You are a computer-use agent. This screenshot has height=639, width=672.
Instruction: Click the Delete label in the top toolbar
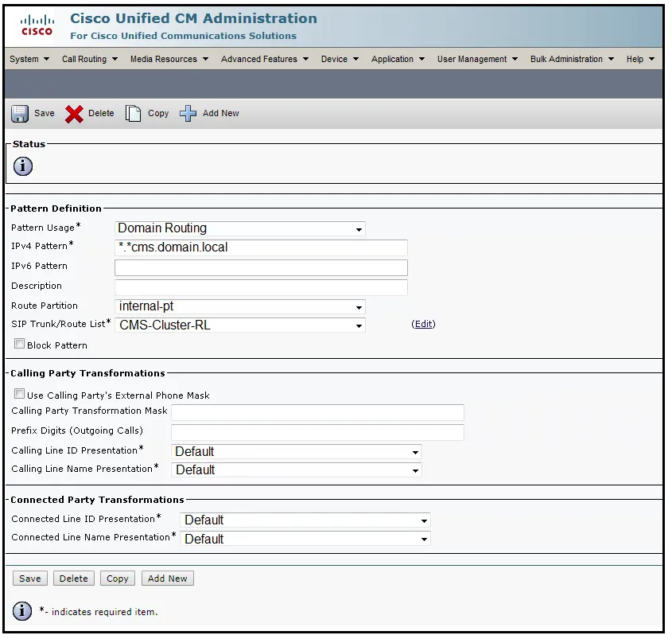(101, 113)
